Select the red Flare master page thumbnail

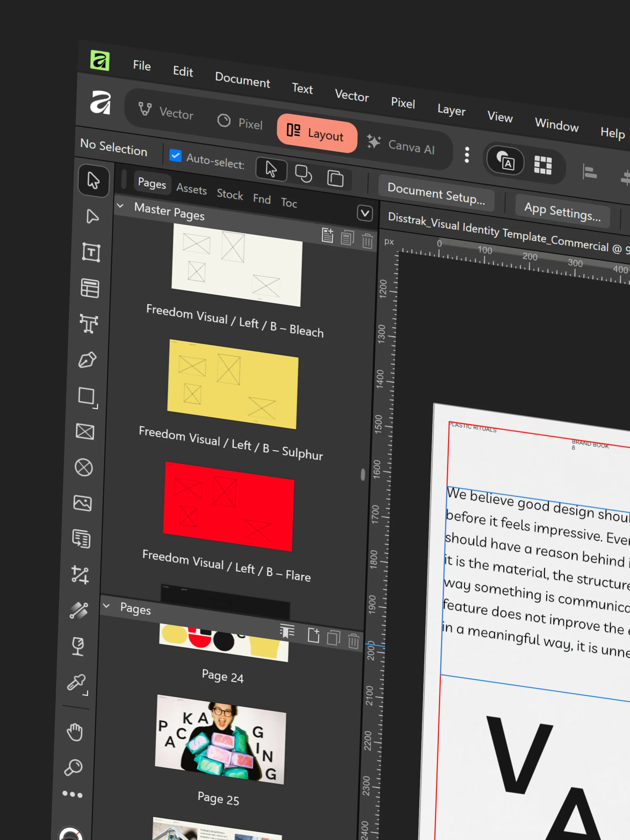pos(229,507)
